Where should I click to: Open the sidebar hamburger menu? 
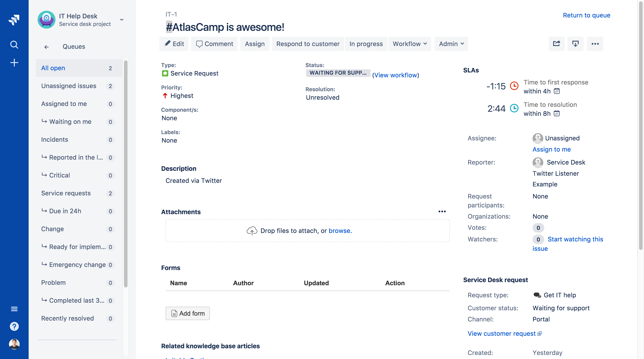click(x=14, y=308)
